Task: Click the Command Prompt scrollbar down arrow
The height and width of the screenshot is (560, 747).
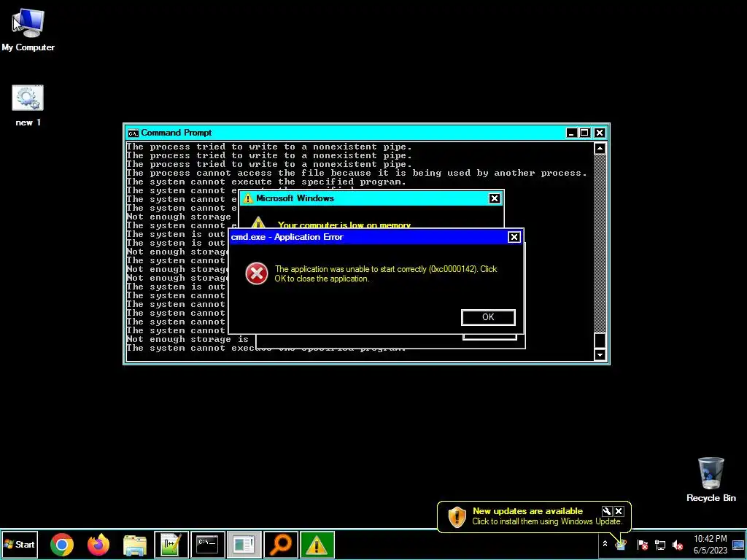Action: [600, 354]
